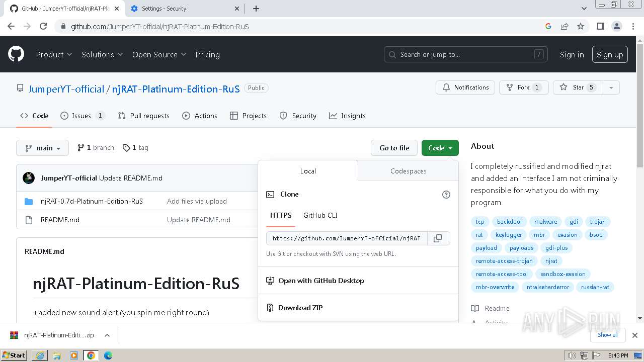The height and width of the screenshot is (362, 644).
Task: Copy the HTTPS clone URL
Action: coord(438,238)
